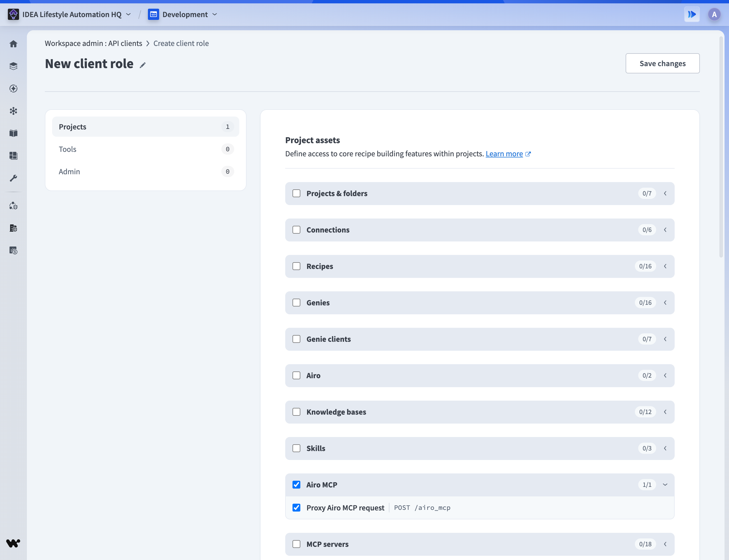Check the Genie clients checkbox
The image size is (729, 560).
296,339
